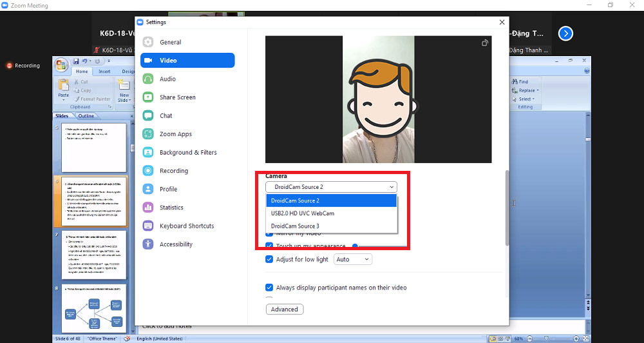Save the presentation with floppy disk icon

click(x=75, y=61)
